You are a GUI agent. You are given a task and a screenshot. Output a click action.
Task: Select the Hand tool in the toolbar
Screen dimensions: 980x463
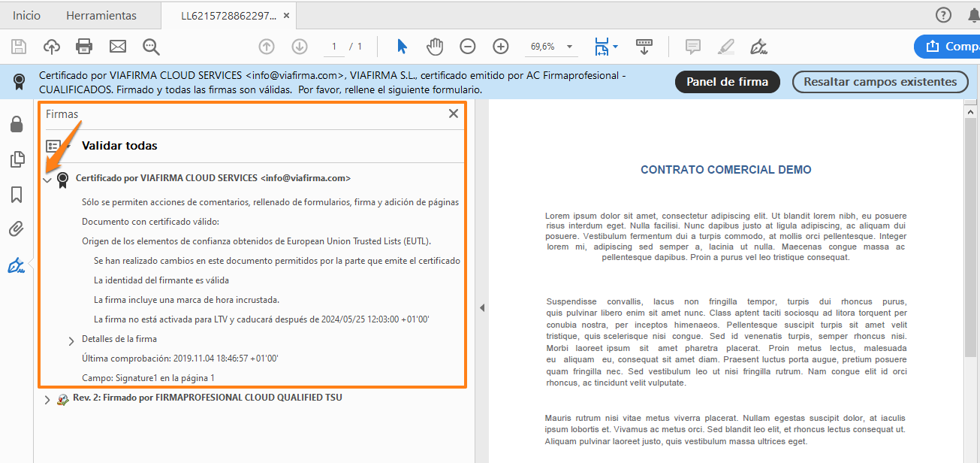tap(435, 46)
